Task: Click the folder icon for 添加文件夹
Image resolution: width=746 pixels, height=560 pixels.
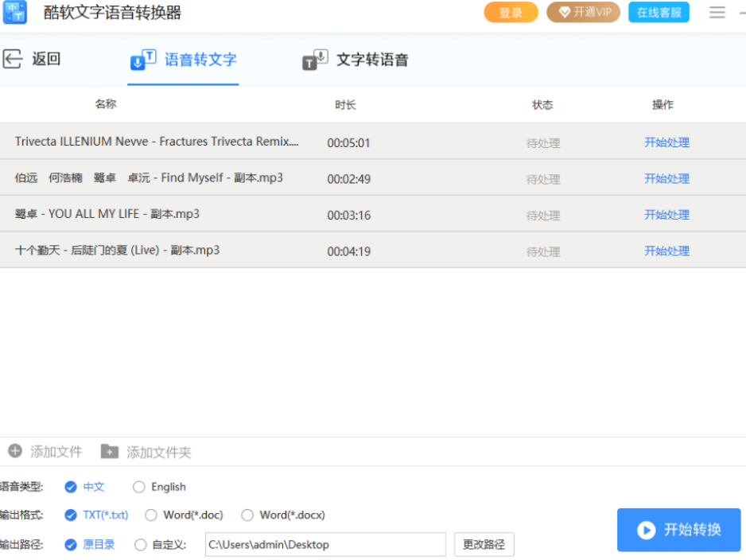Action: 110,451
